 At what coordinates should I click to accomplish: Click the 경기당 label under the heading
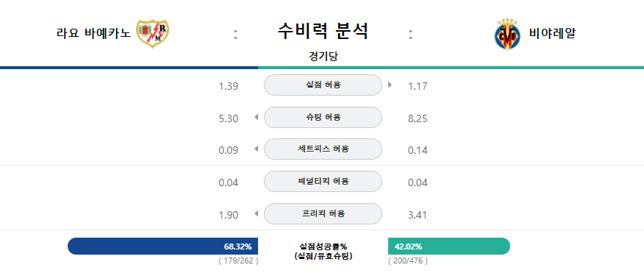(x=323, y=57)
